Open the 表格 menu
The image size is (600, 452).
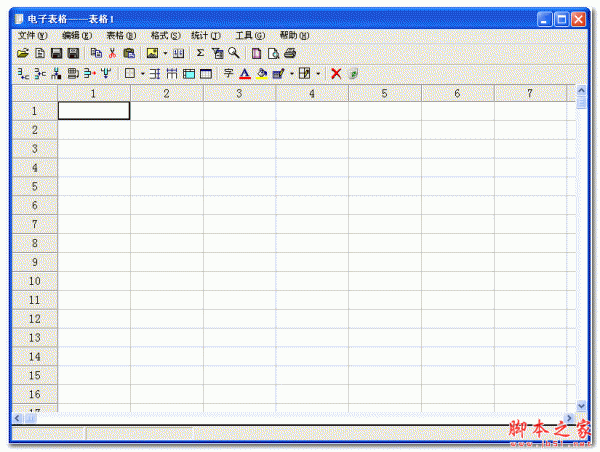pos(121,36)
